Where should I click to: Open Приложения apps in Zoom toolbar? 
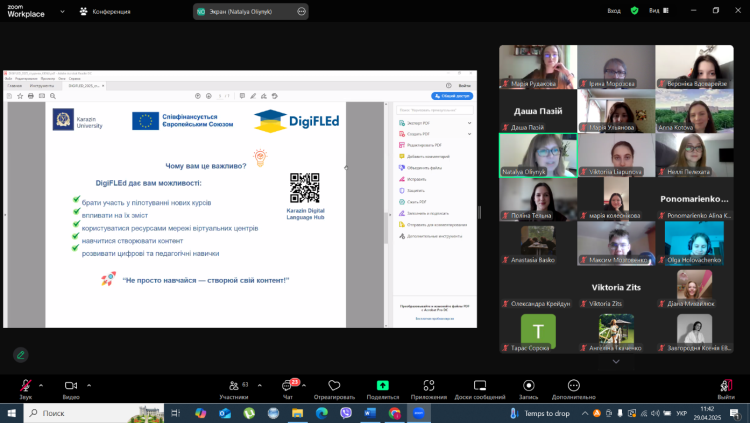(429, 389)
